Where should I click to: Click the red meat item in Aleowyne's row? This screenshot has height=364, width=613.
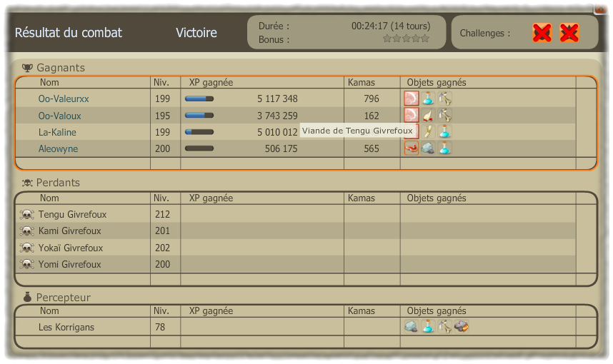pos(412,148)
